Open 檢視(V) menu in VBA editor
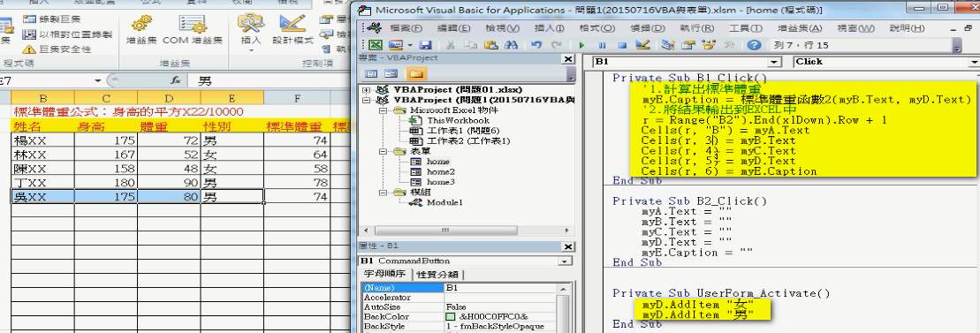Image resolution: width=980 pixels, height=333 pixels. (x=503, y=28)
